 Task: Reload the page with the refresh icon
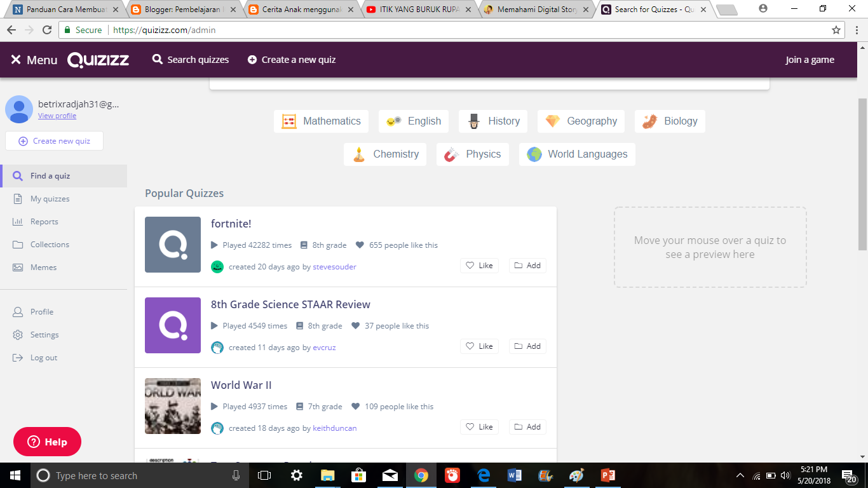pos(47,30)
